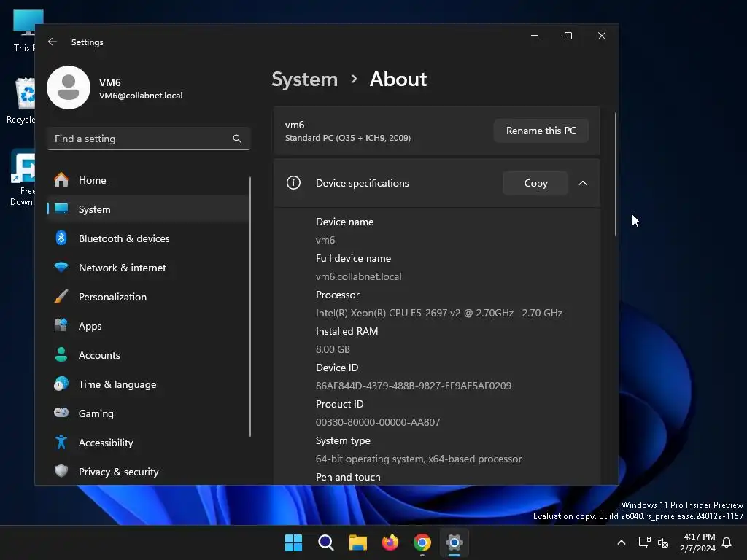The height and width of the screenshot is (560, 747).
Task: Click the VM6@collabnet.local account name
Action: [141, 96]
